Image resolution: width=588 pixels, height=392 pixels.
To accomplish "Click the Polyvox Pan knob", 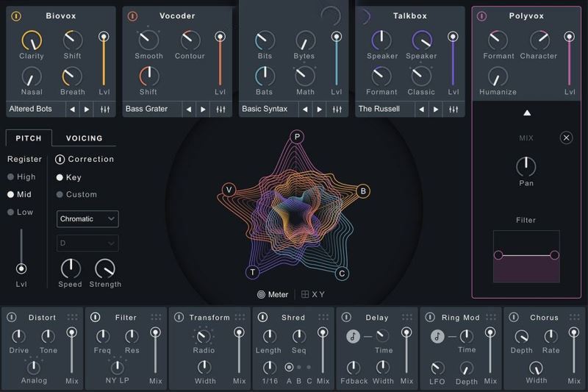I will pyautogui.click(x=526, y=166).
